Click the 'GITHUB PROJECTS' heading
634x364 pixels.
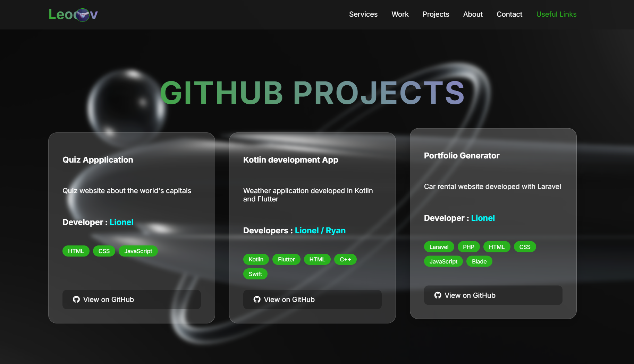click(312, 93)
